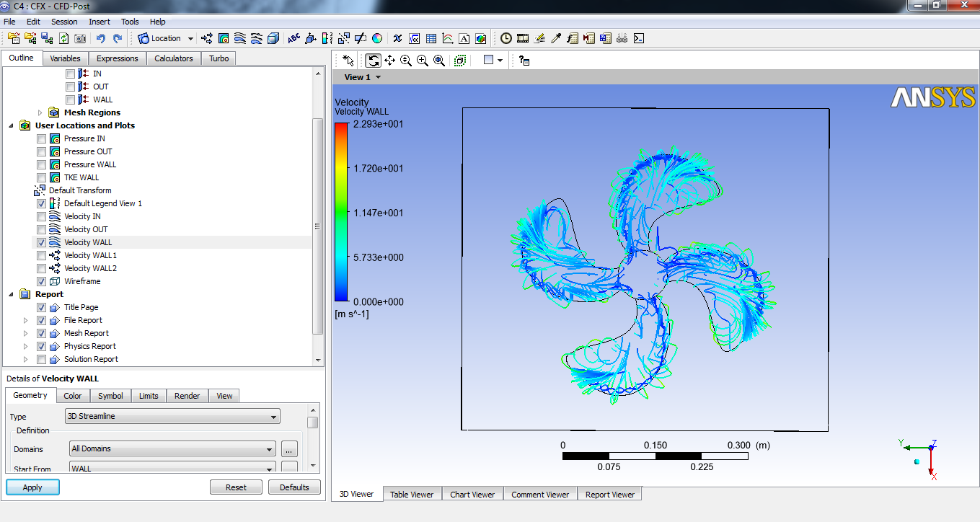Enable the Pressure OUT checkbox
Image resolution: width=980 pixels, height=522 pixels.
pyautogui.click(x=42, y=151)
